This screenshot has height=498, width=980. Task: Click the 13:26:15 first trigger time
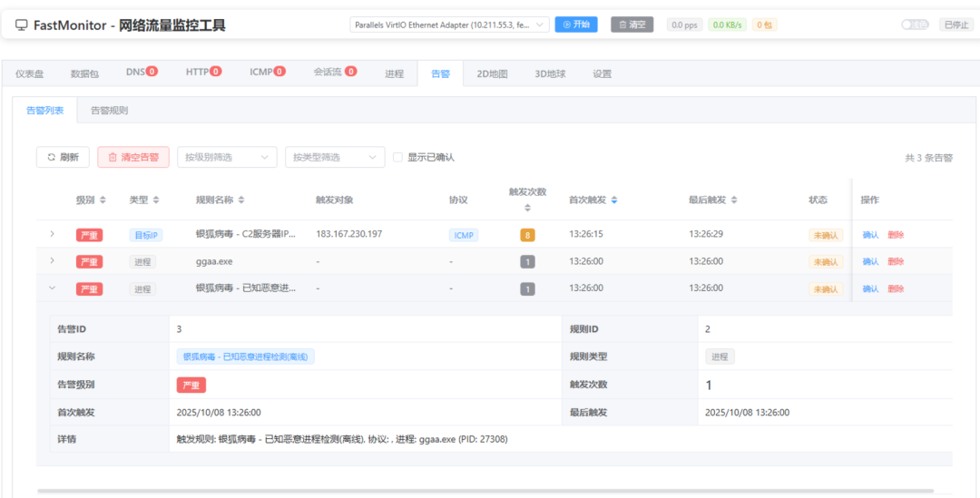click(x=585, y=234)
